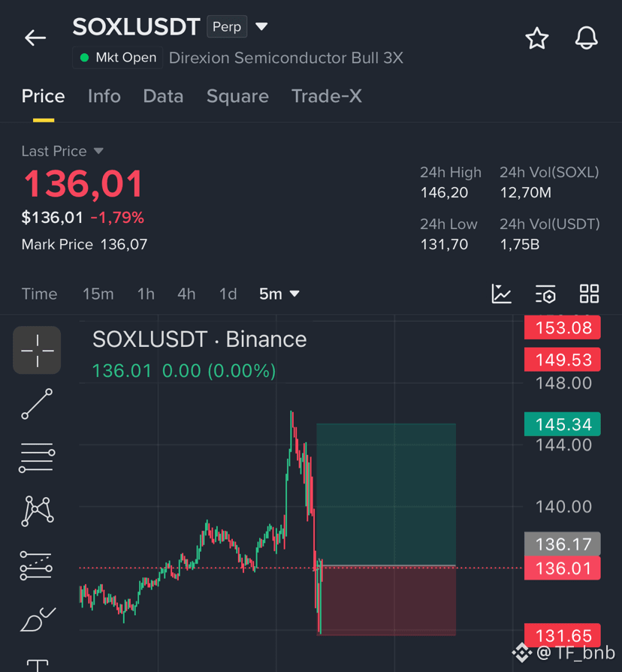
Task: Open price alert bell icon
Action: (586, 38)
